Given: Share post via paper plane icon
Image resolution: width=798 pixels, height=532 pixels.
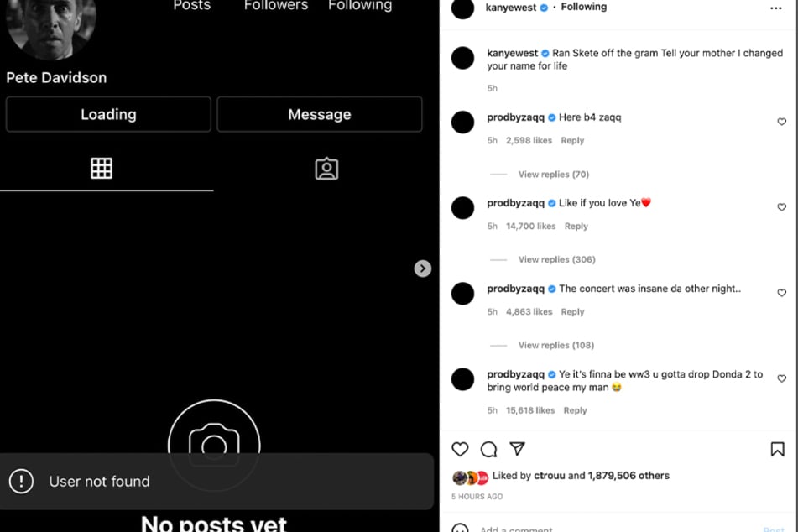Looking at the screenshot, I should click(x=517, y=449).
